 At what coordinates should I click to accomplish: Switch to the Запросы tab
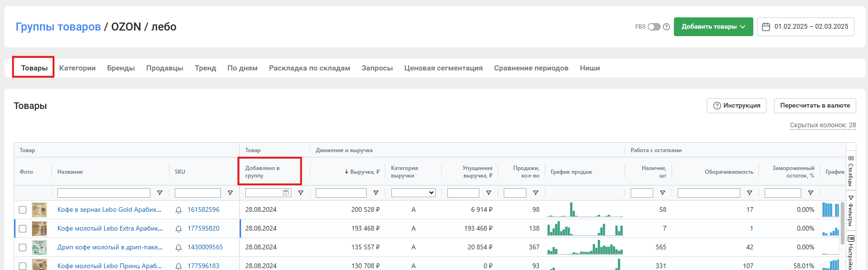coord(377,68)
